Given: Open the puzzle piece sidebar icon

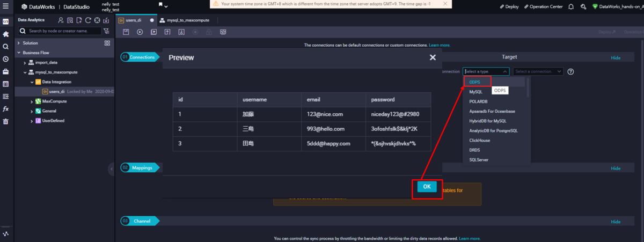Looking at the screenshot, I should click(x=5, y=34).
